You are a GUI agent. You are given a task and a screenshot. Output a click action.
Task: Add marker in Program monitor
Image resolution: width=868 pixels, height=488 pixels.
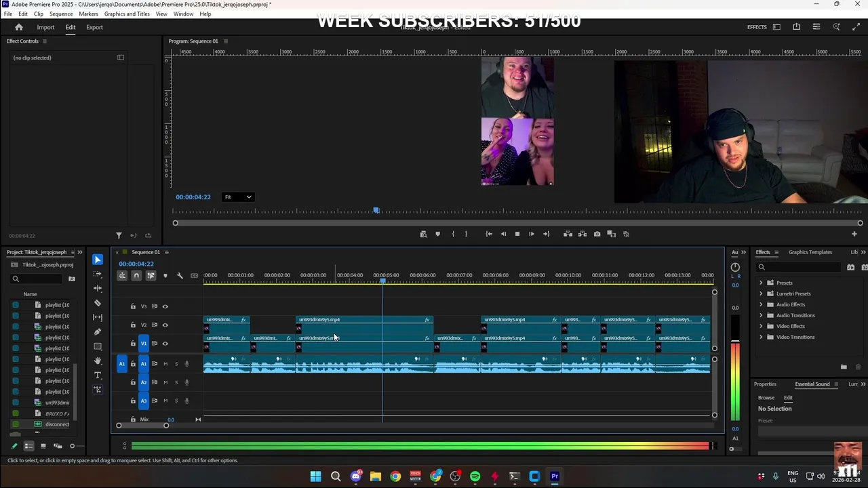[437, 234]
